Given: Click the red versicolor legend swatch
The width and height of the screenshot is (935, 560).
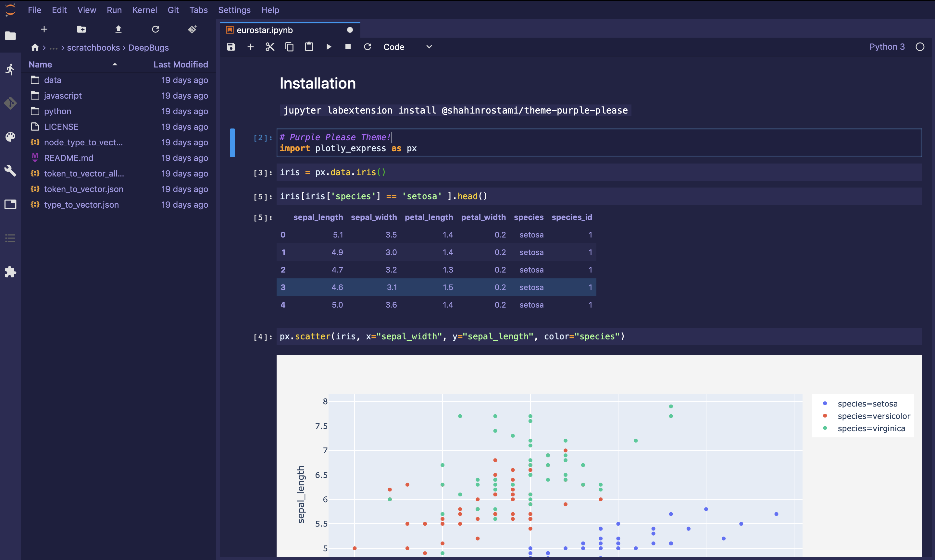Looking at the screenshot, I should click(x=826, y=416).
